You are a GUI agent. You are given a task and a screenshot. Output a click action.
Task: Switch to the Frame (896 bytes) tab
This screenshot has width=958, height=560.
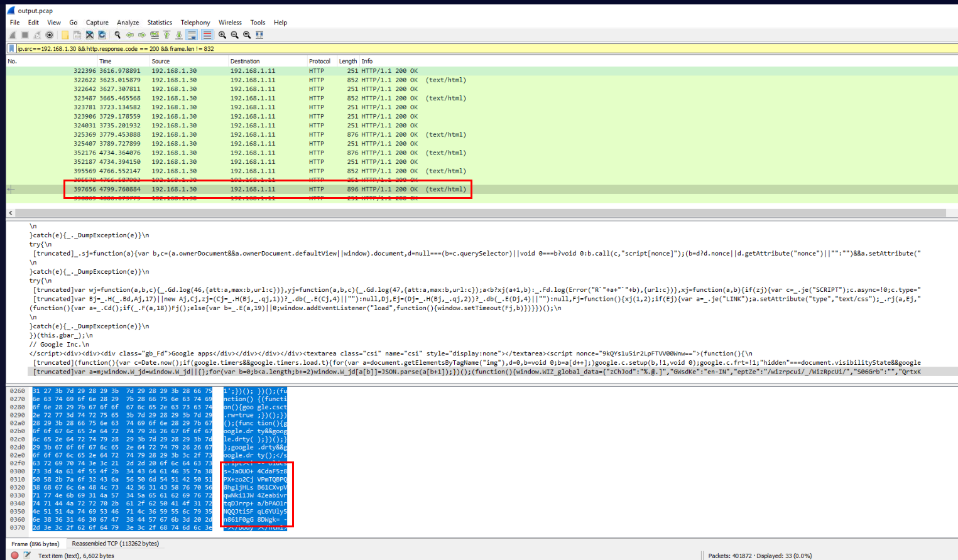click(35, 544)
